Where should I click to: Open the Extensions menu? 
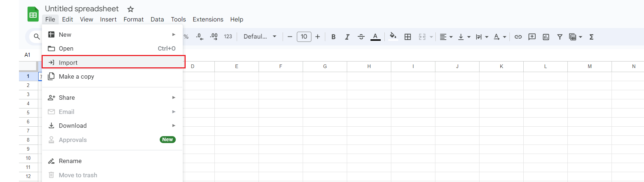(x=208, y=19)
